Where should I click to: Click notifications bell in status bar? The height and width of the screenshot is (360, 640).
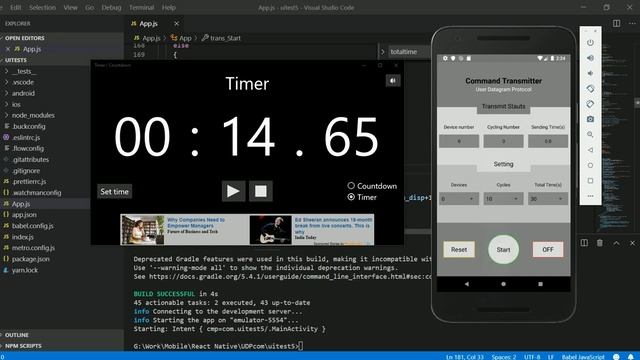(631, 357)
